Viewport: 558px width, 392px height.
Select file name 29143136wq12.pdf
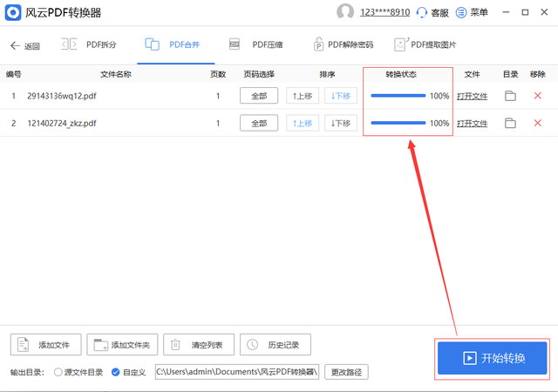pyautogui.click(x=62, y=96)
